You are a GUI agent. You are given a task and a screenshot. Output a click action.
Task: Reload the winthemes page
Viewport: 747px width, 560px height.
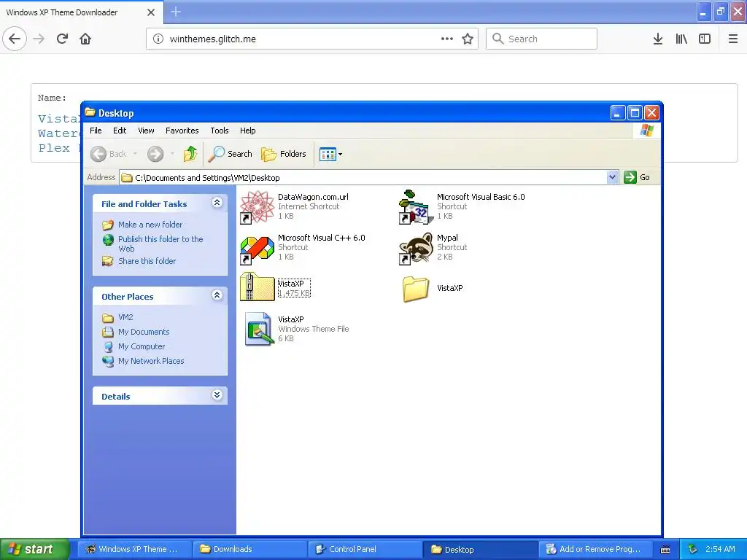coord(63,39)
